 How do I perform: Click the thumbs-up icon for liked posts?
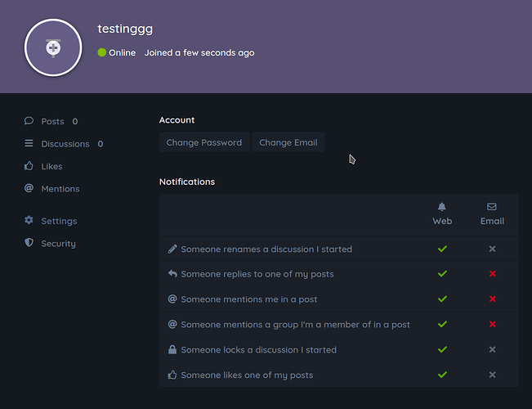click(172, 375)
